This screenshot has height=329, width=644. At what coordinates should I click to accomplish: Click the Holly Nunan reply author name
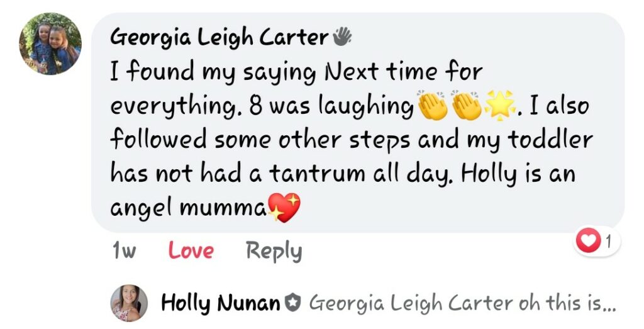point(220,303)
